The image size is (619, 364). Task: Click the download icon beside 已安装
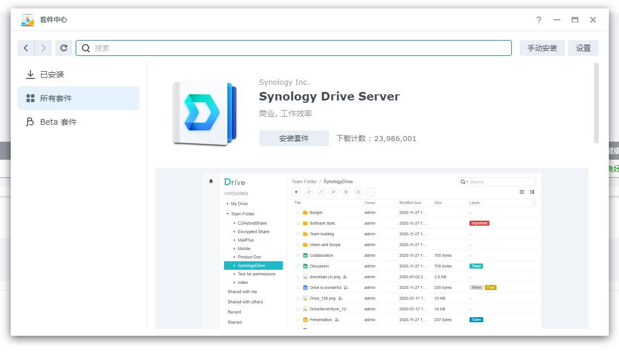(30, 74)
